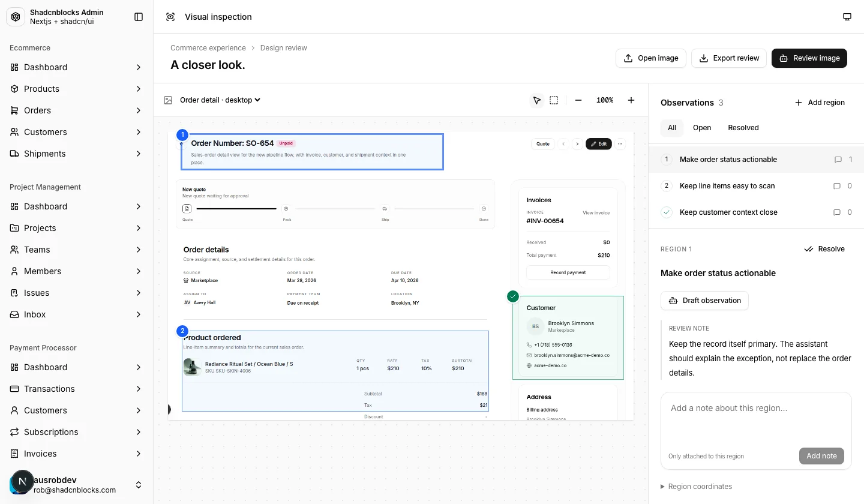Viewport: 864px width, 504px height.
Task: Open the Order detail · desktop dropdown
Action: pos(220,100)
